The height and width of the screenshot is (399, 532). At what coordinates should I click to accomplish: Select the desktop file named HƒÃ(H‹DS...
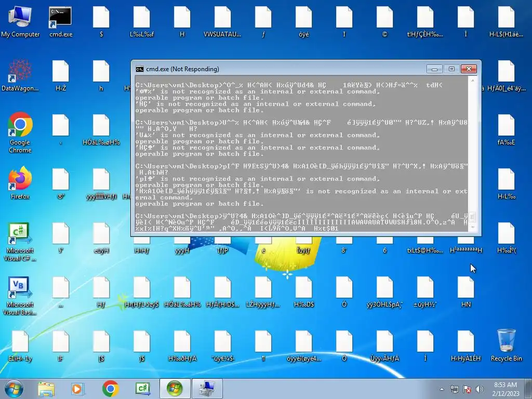tap(222, 292)
